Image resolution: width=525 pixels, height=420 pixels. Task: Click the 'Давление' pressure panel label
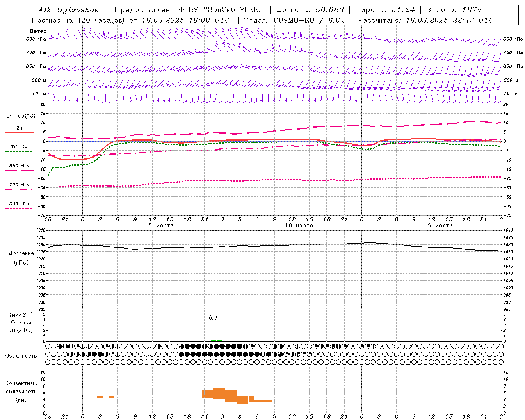[x=21, y=253]
